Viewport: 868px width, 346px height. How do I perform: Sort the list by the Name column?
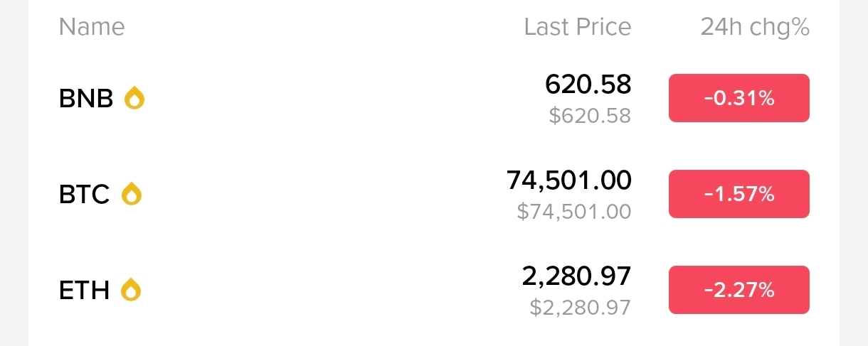coord(92,27)
